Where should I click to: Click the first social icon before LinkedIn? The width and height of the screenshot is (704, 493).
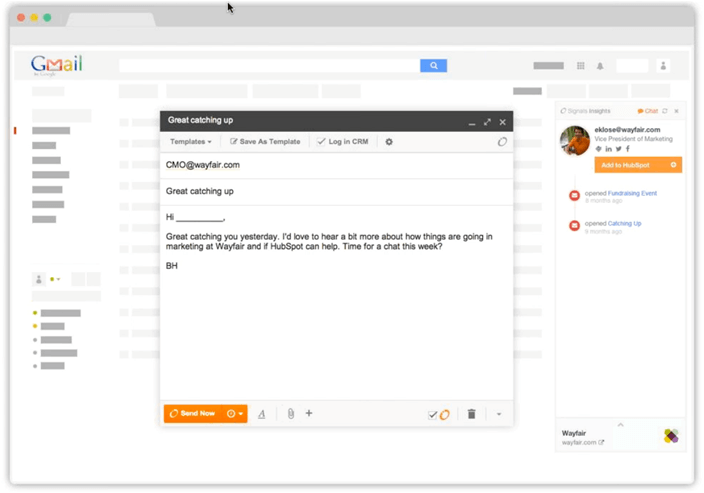tap(598, 149)
